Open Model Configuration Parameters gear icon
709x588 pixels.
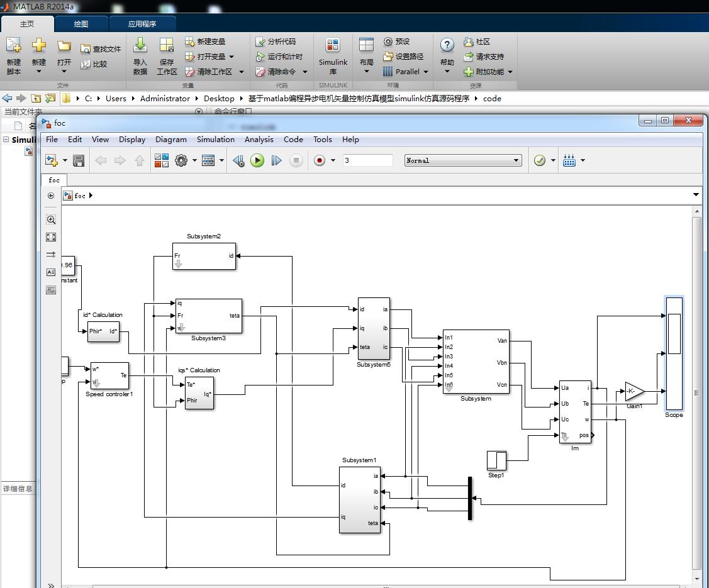pos(181,160)
